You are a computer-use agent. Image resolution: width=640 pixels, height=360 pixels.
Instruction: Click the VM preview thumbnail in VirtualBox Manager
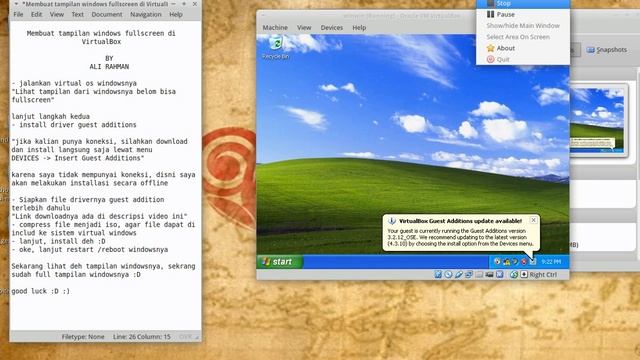597,120
